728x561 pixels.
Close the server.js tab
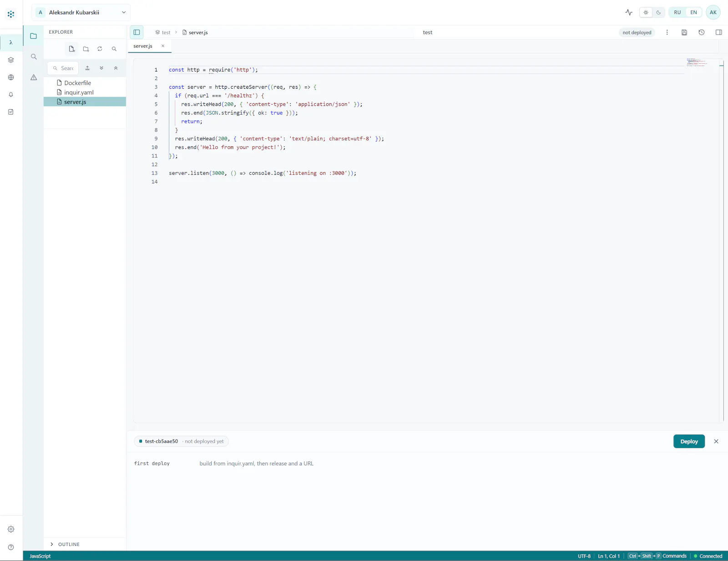pos(163,46)
